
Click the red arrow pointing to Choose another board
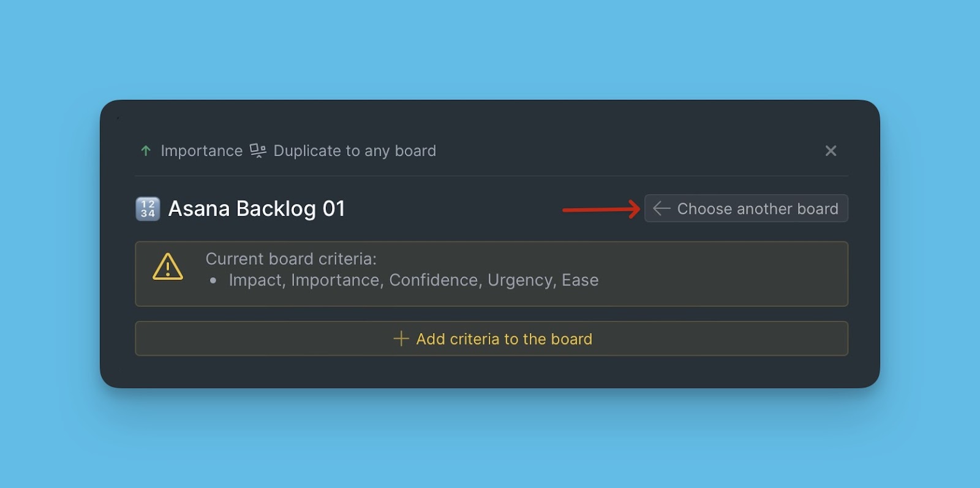pyautogui.click(x=601, y=209)
